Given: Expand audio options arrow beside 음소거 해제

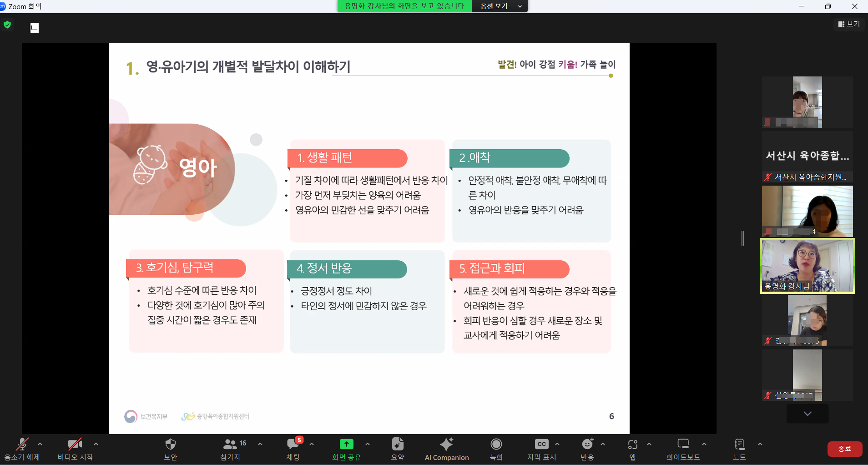Looking at the screenshot, I should pos(40,444).
